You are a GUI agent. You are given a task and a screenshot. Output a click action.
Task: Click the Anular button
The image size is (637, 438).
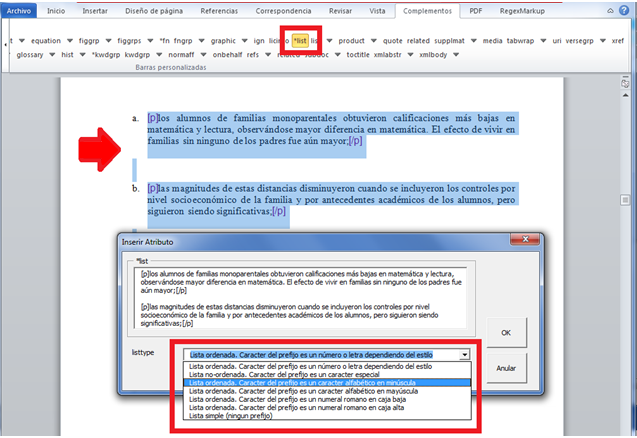(505, 367)
